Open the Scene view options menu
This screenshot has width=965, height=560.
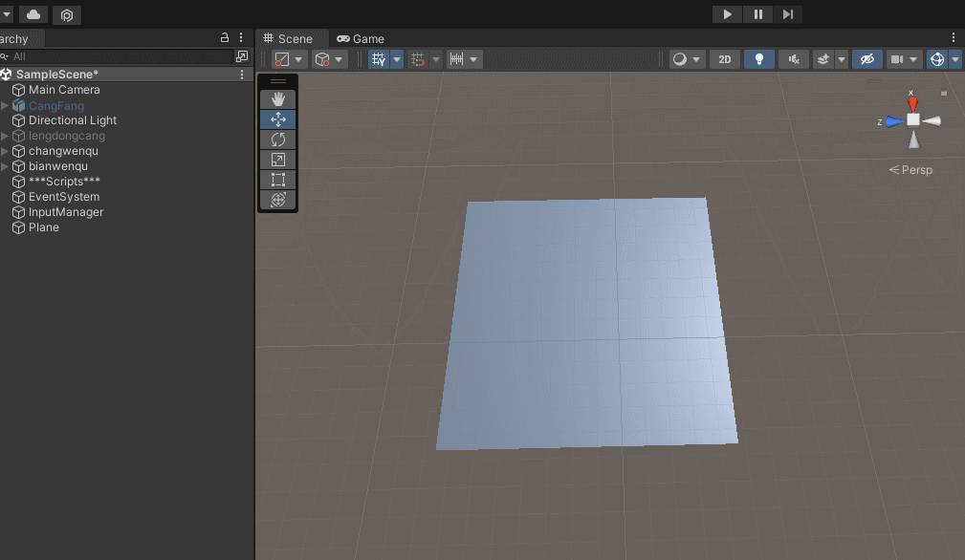click(x=953, y=35)
